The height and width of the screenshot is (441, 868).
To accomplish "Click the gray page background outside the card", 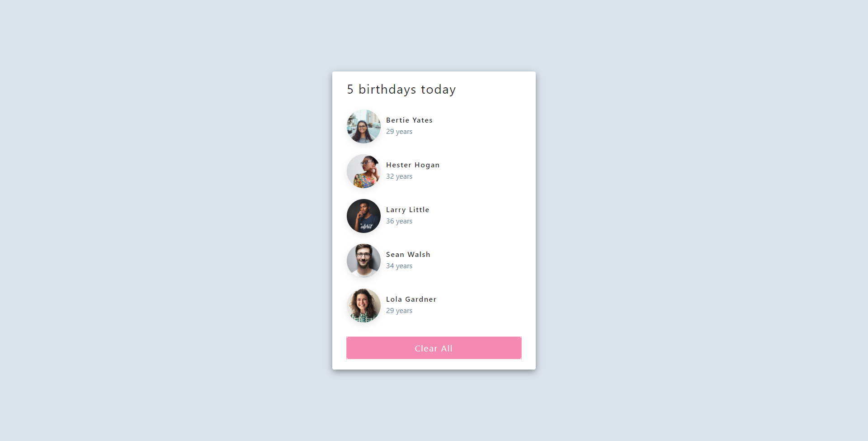I will click(181, 226).
